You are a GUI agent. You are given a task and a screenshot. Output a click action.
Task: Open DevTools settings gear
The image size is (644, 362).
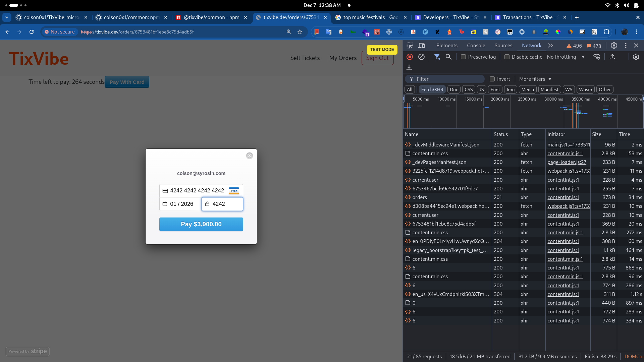tap(614, 46)
